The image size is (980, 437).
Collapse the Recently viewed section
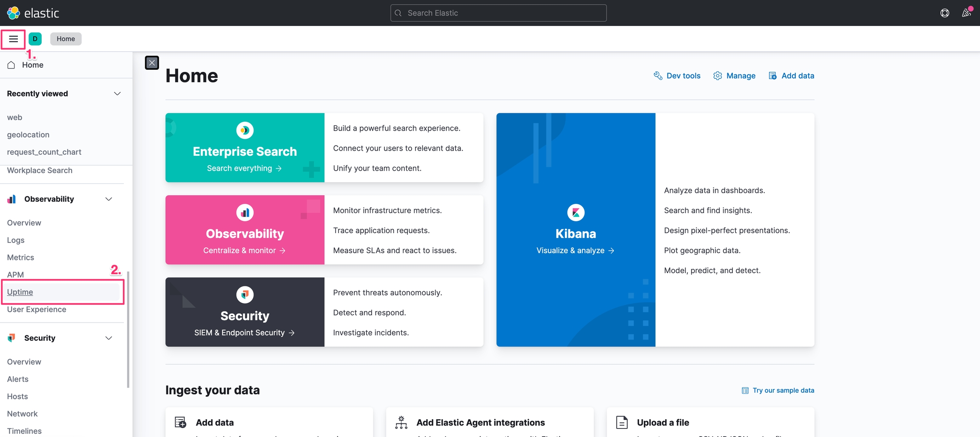pyautogui.click(x=117, y=94)
